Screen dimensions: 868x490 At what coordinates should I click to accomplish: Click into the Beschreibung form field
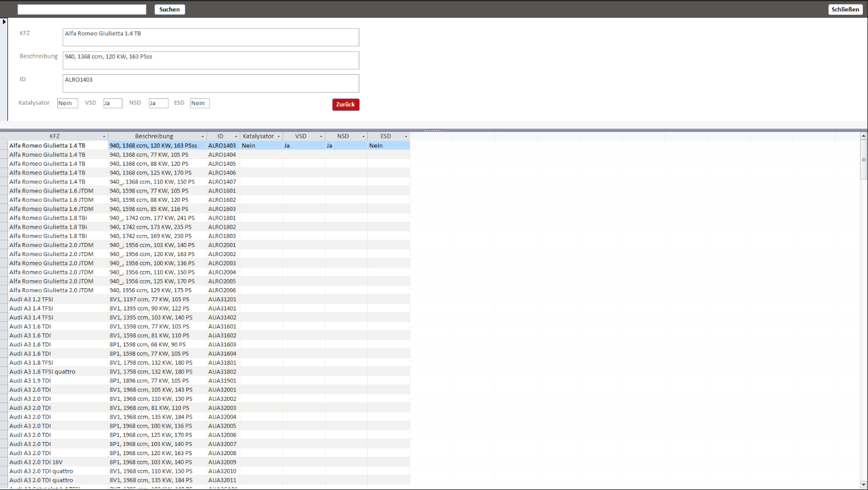coord(211,60)
